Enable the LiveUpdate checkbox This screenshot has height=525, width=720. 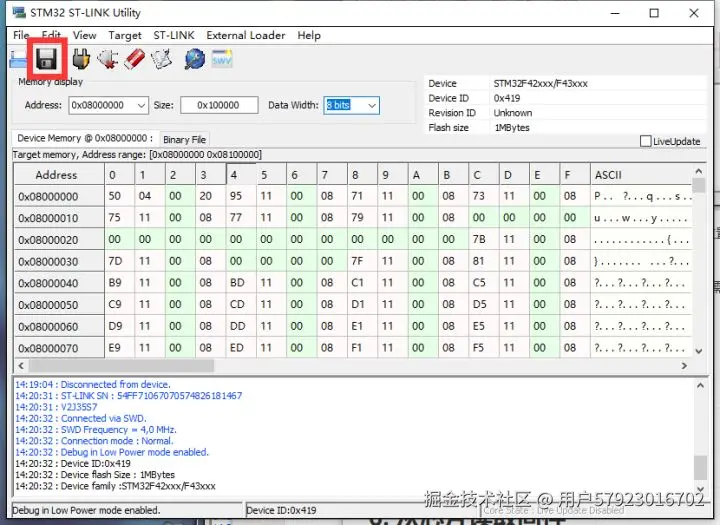click(x=645, y=141)
